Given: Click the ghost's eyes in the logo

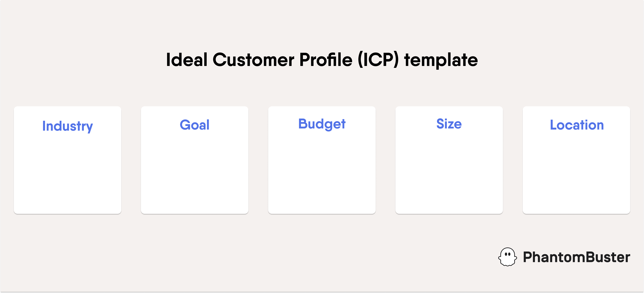Looking at the screenshot, I should [507, 254].
